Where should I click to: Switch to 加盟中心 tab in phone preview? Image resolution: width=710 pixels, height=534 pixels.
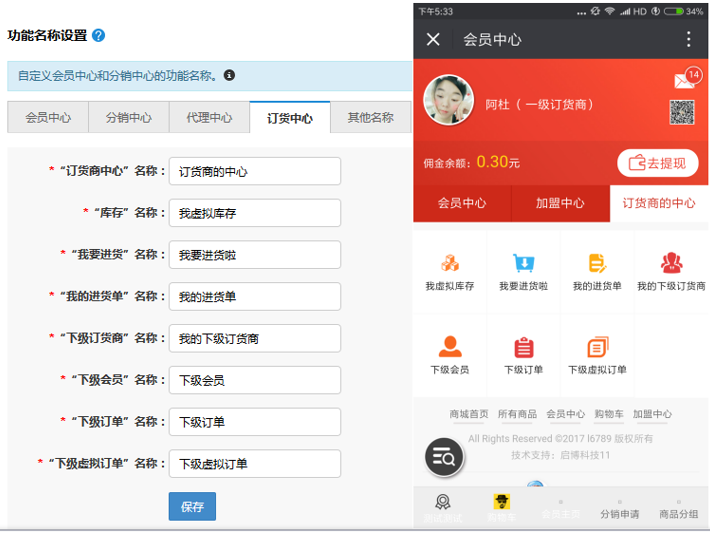[x=560, y=203]
